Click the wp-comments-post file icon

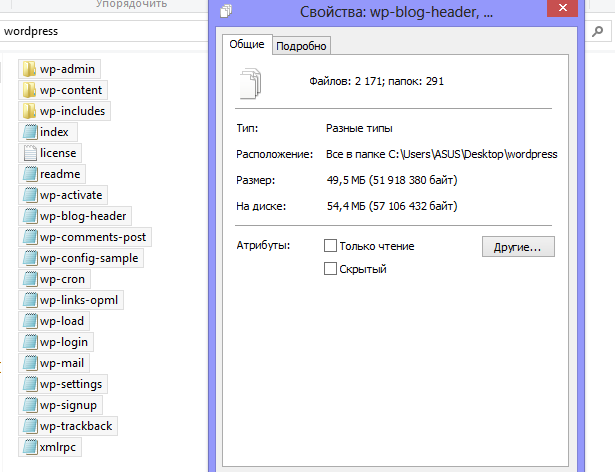point(30,237)
